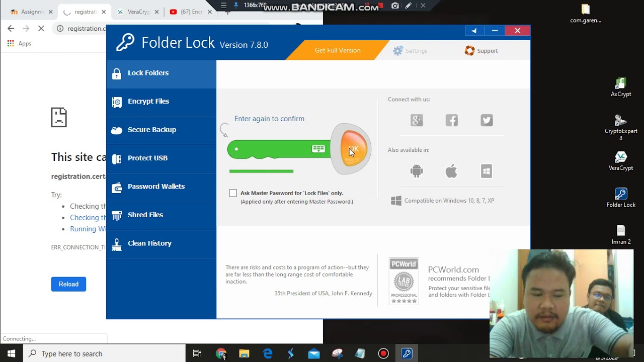Click Bandicam screenshot camera icon
The image size is (644, 362).
(x=395, y=6)
